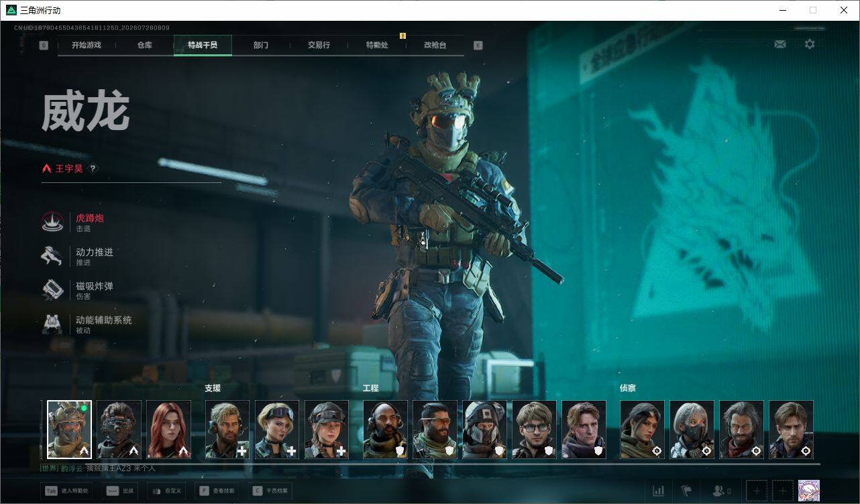
Task: Select the gray-bearded recon man with red scarf
Action: (x=741, y=430)
